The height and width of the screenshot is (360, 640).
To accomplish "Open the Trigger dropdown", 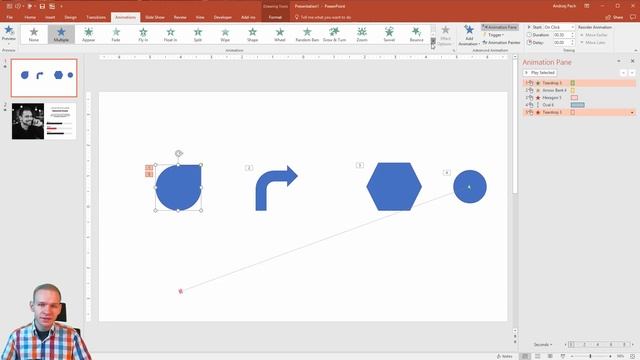I will [493, 35].
